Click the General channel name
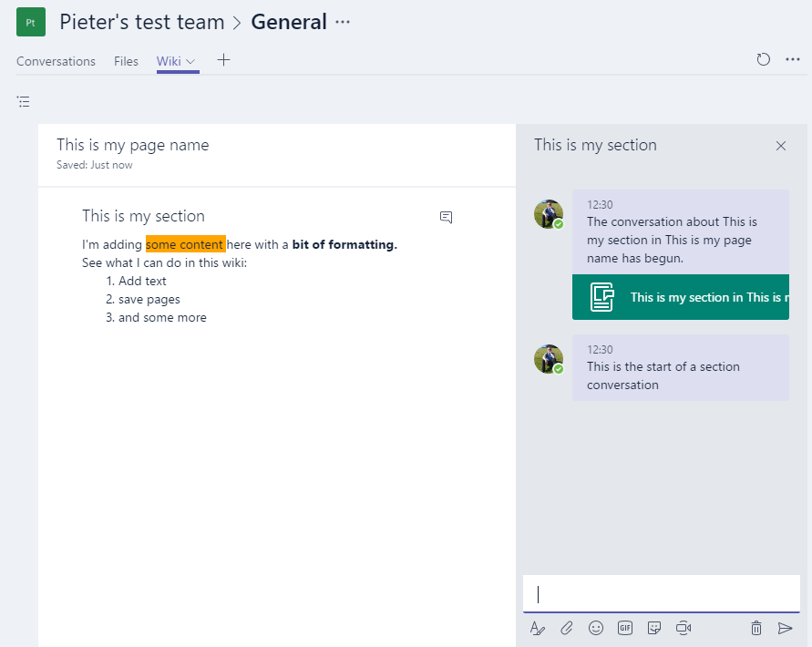 point(289,22)
